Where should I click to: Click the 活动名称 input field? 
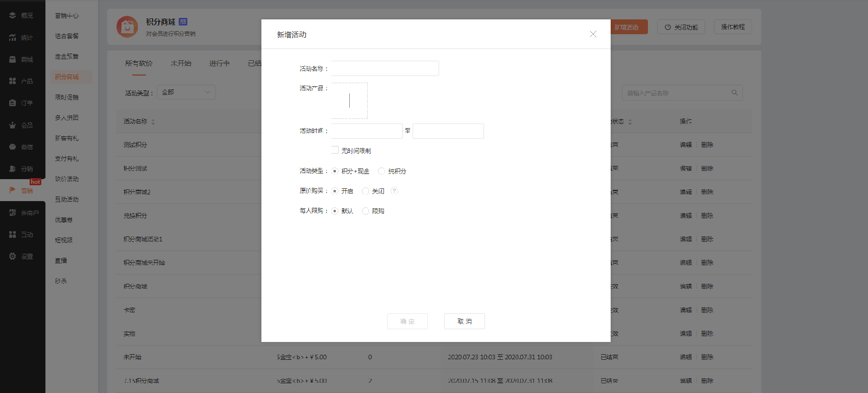(385, 68)
